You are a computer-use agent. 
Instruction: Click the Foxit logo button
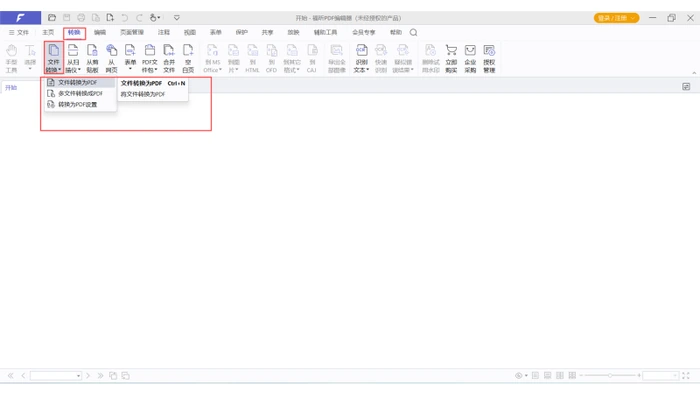click(x=21, y=18)
